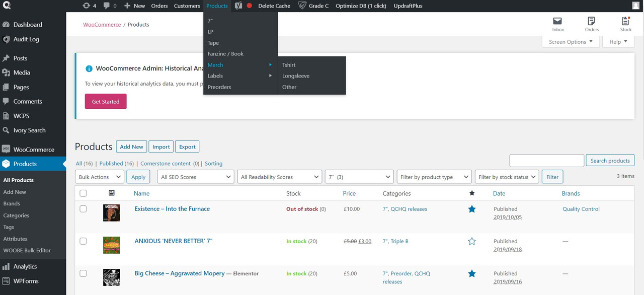644x295 pixels.
Task: Open the Stock activity panel icon
Action: click(625, 24)
